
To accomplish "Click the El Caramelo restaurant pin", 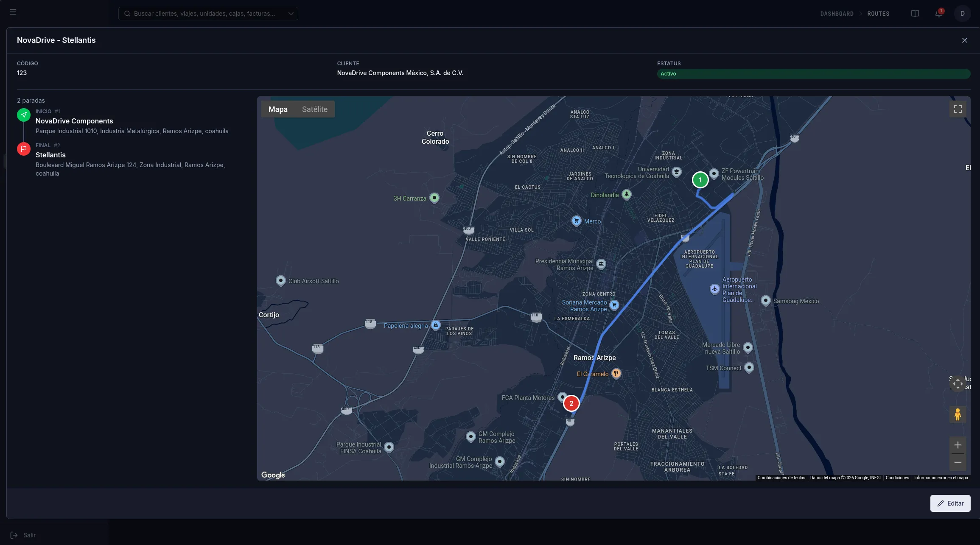I will (616, 374).
